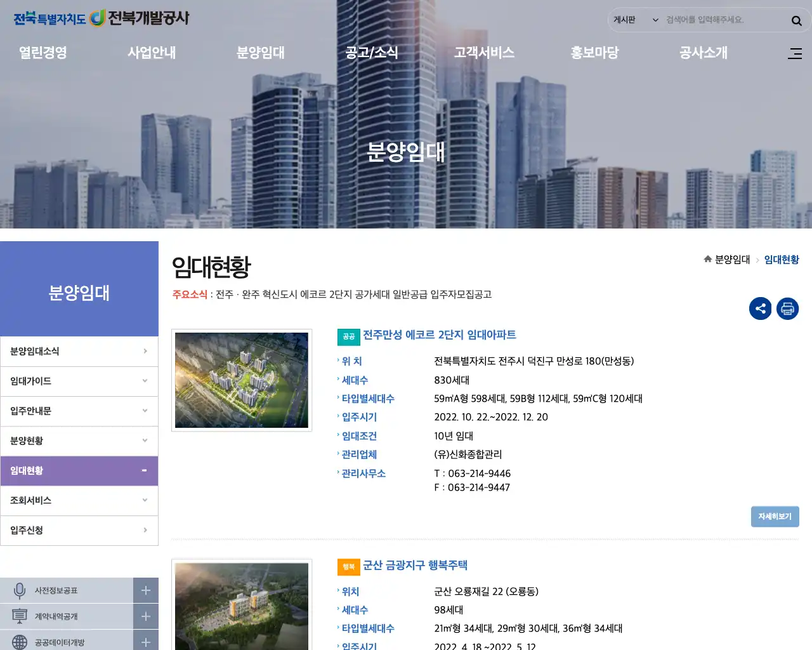This screenshot has width=812, height=650.
Task: Click the search magnifier icon
Action: (796, 21)
